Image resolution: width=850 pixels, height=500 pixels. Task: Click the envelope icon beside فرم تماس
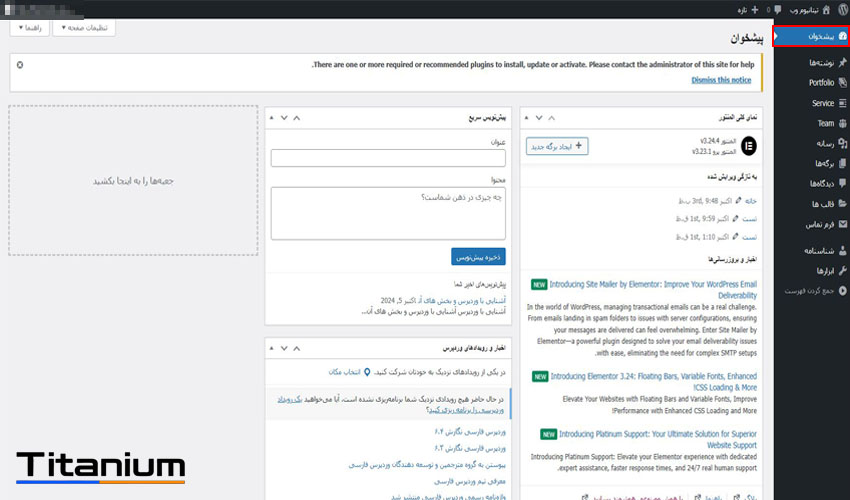pos(842,224)
